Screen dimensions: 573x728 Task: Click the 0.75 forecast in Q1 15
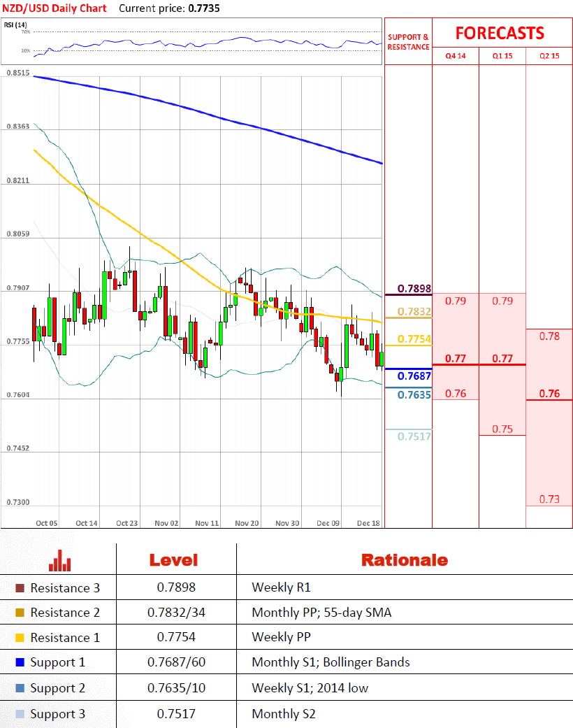502,429
